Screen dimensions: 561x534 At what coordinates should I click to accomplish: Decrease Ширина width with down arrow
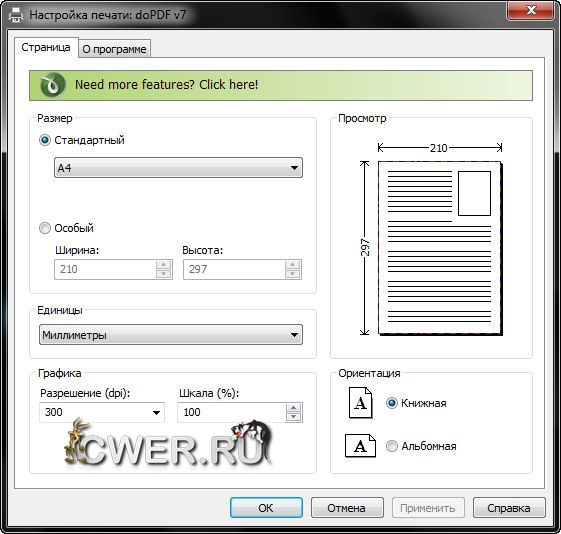(x=164, y=274)
